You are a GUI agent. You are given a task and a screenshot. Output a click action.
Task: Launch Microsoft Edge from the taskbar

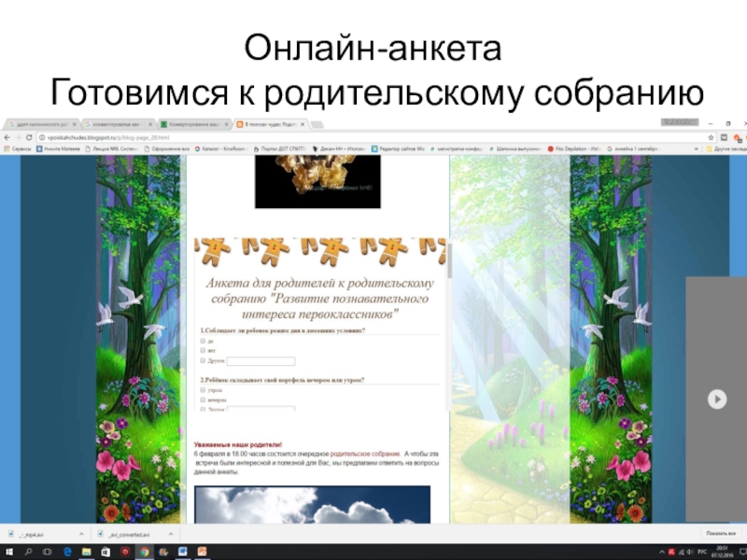coord(67,552)
